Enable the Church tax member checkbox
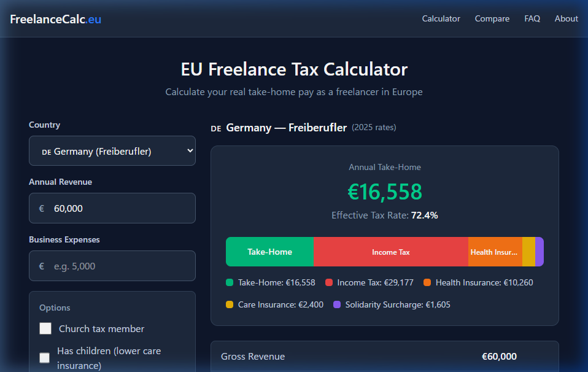Image resolution: width=588 pixels, height=372 pixels. (x=45, y=328)
